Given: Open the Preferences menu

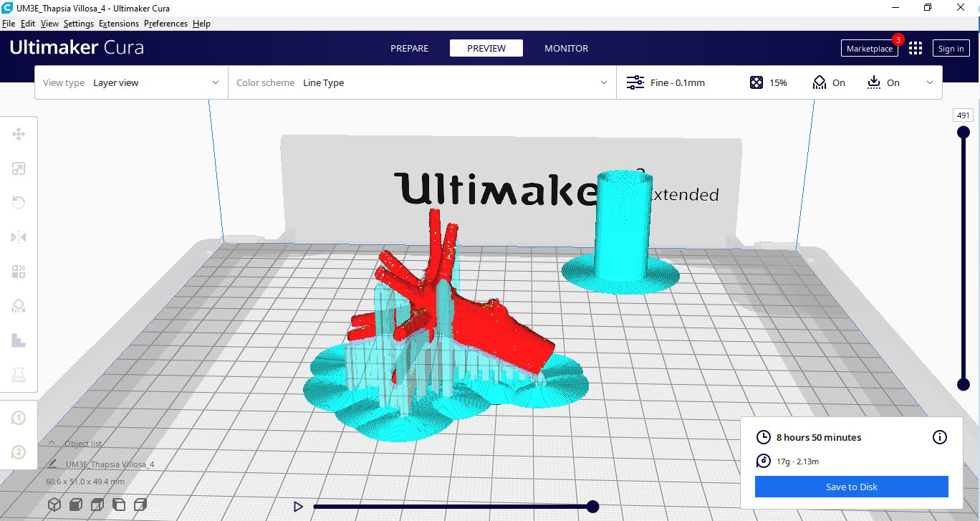Looking at the screenshot, I should click(165, 24).
